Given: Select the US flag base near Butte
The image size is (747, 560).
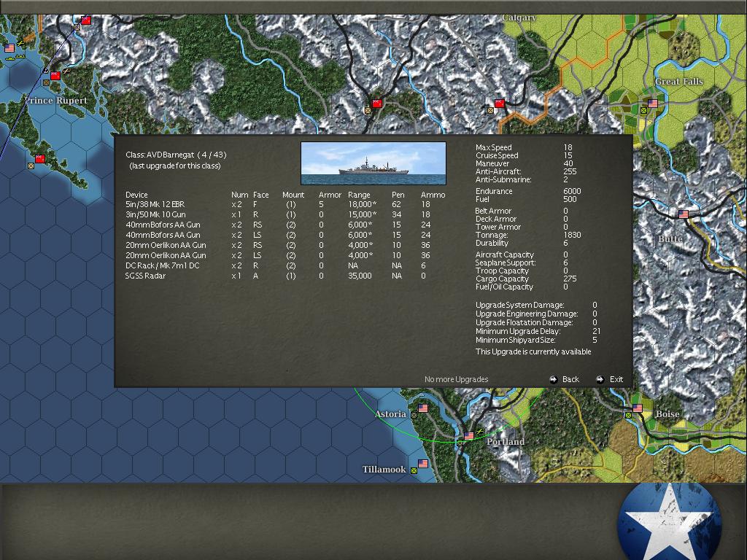Looking at the screenshot, I should click(684, 214).
